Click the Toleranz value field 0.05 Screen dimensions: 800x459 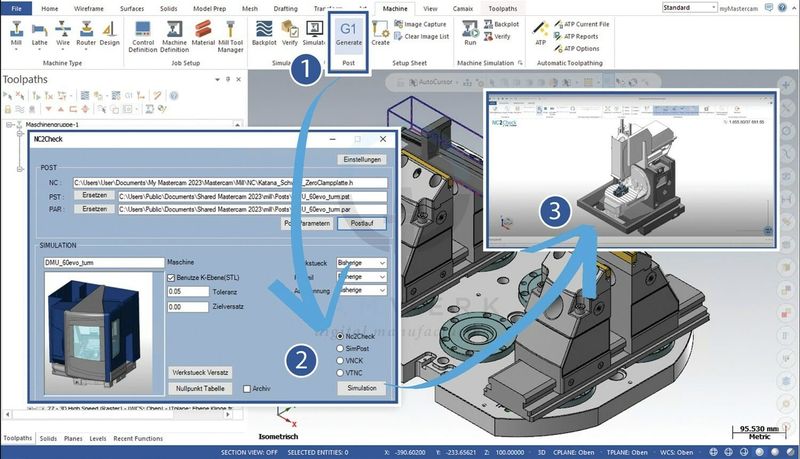[x=188, y=292]
